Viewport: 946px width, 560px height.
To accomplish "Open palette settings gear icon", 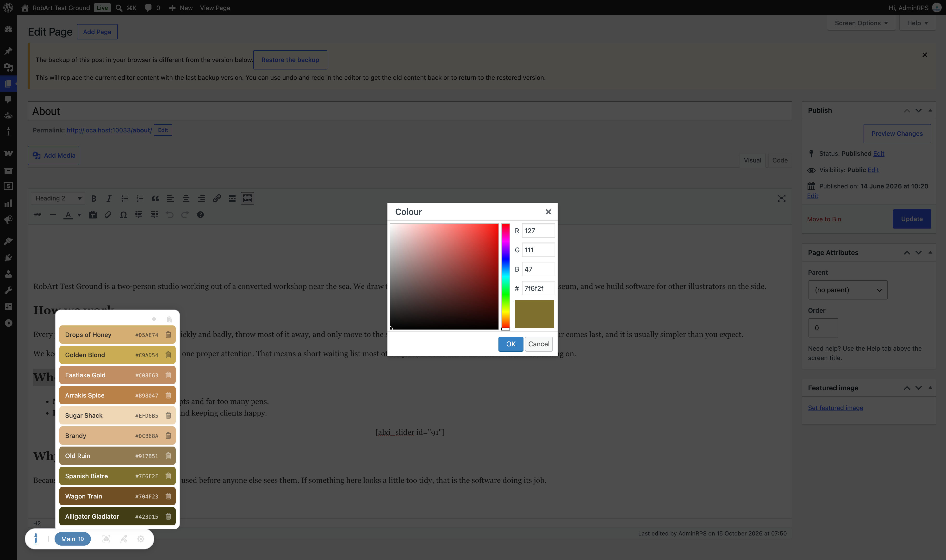I will click(141, 539).
